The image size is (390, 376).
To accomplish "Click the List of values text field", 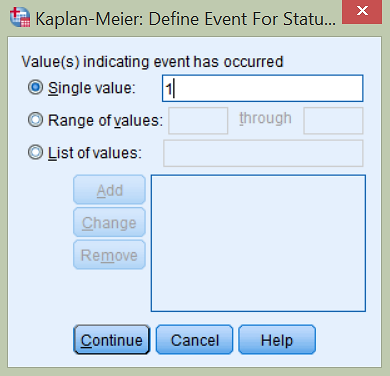I will pyautogui.click(x=263, y=153).
